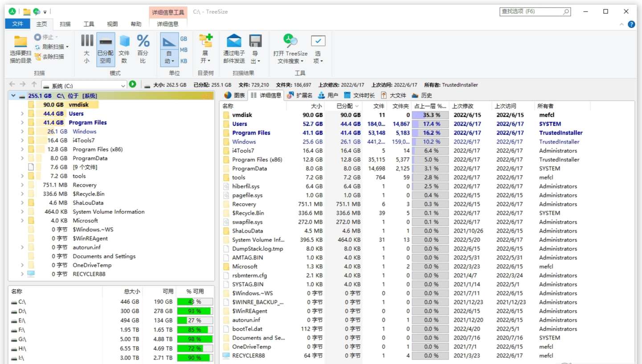Open the 导出 save disk icon
Viewport: 642px width, 364px height.
pos(255,41)
